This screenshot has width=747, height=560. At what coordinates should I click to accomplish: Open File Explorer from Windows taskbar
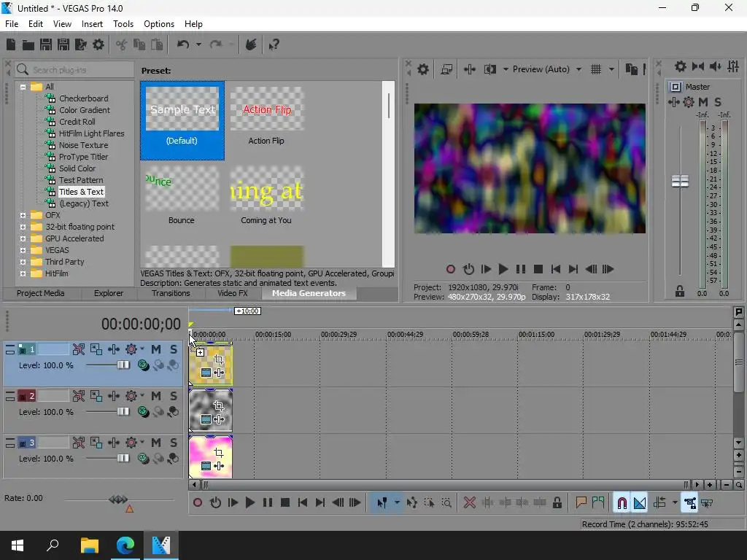(x=89, y=545)
